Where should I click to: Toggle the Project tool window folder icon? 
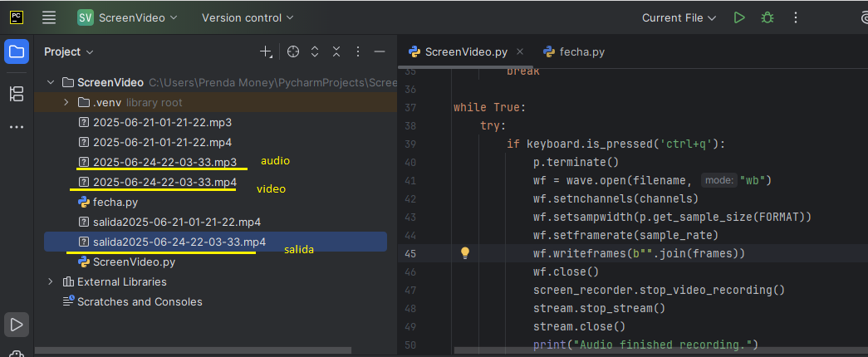[17, 52]
